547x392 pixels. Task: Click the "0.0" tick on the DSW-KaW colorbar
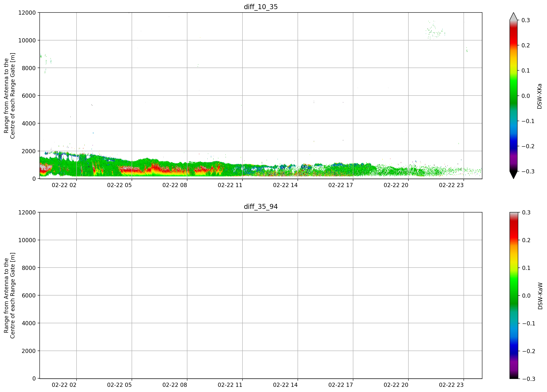tap(526, 296)
